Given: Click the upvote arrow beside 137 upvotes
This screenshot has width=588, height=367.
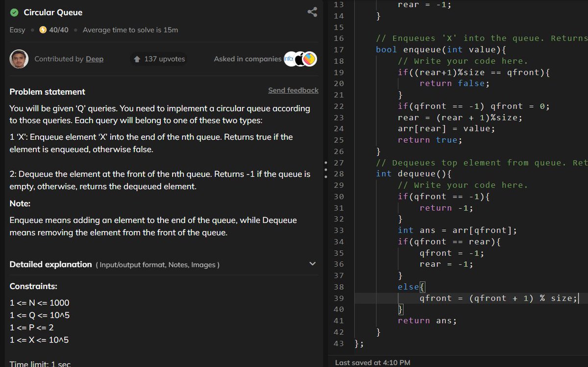Looking at the screenshot, I should 137,59.
